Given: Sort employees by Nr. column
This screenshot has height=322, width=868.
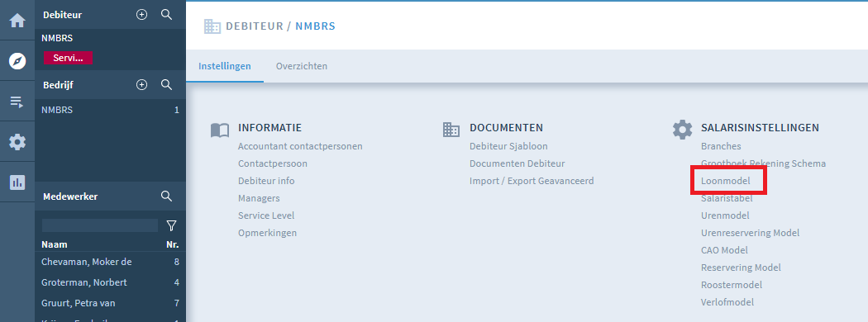Looking at the screenshot, I should tap(173, 244).
